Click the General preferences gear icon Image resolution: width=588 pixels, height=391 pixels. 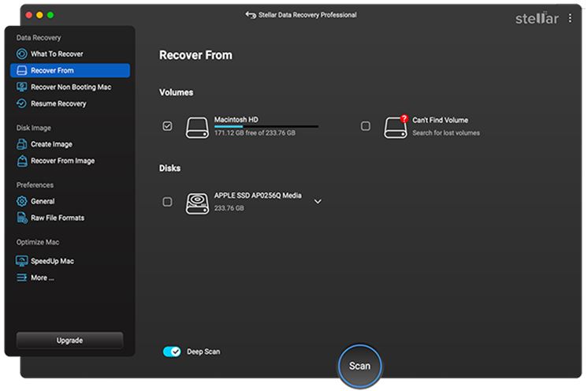coord(22,201)
